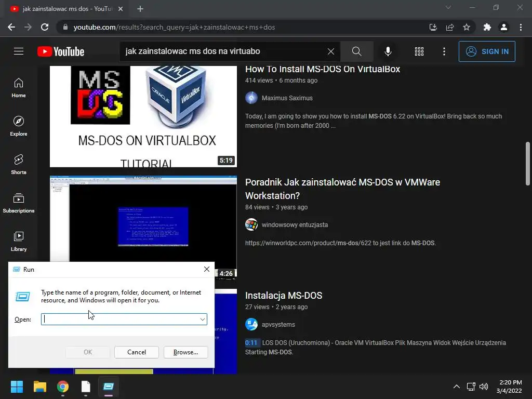The image size is (532, 399).
Task: Open the 'Instalacja MS-DOS' video title
Action: [284, 296]
